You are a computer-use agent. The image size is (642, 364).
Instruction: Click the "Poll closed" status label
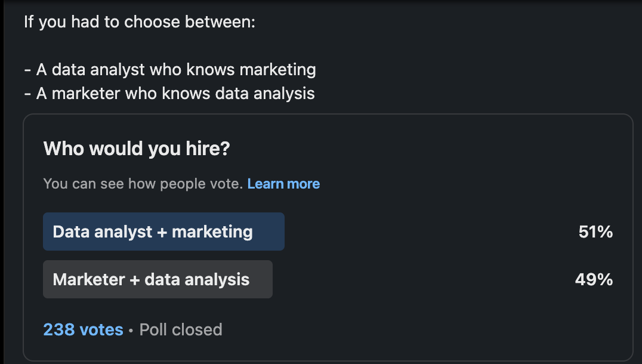click(180, 329)
